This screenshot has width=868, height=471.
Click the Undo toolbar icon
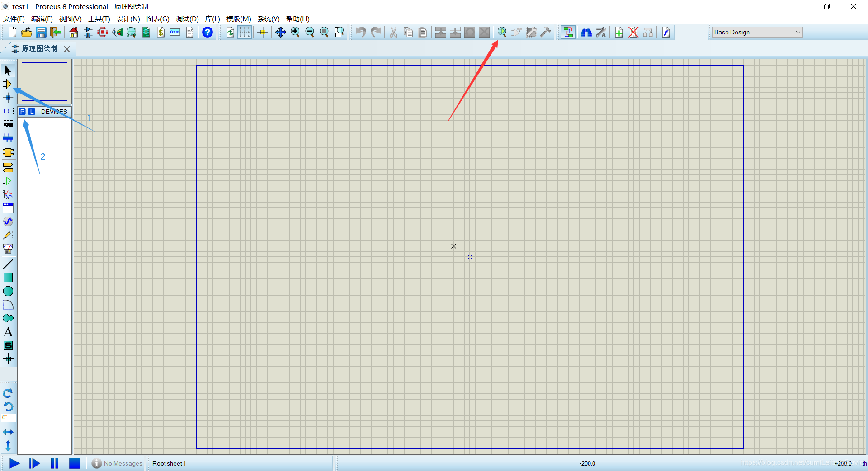pos(361,32)
